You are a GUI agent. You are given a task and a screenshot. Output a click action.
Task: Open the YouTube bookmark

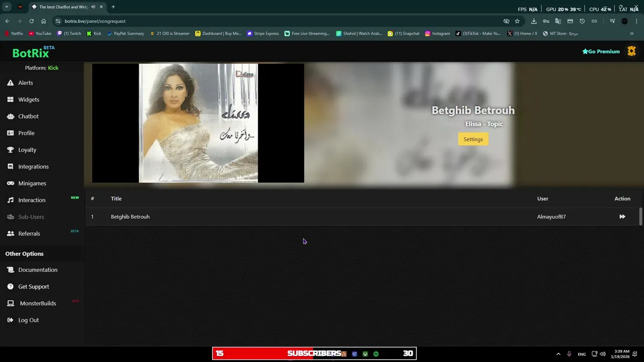coord(40,34)
